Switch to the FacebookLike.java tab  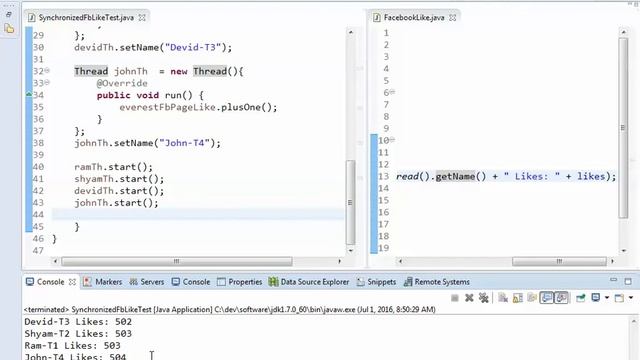click(x=414, y=18)
